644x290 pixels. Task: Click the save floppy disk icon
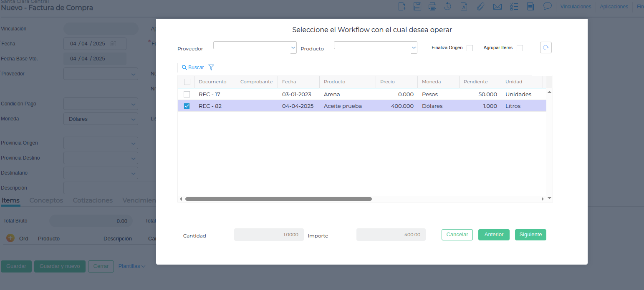click(417, 6)
